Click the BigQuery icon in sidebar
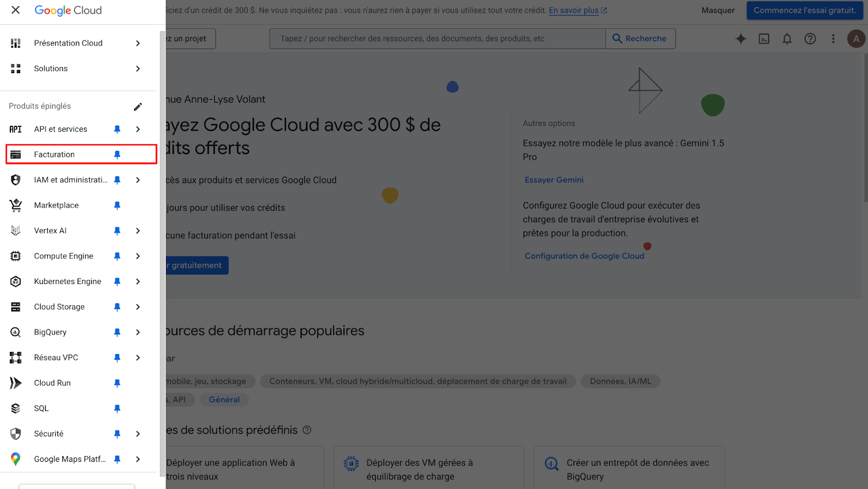Image resolution: width=868 pixels, height=489 pixels. [16, 332]
